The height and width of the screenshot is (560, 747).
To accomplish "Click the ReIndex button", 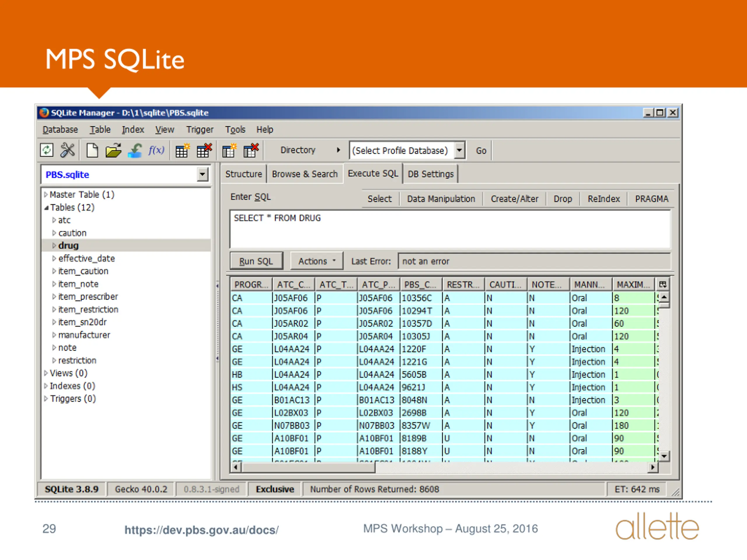I will (x=603, y=199).
